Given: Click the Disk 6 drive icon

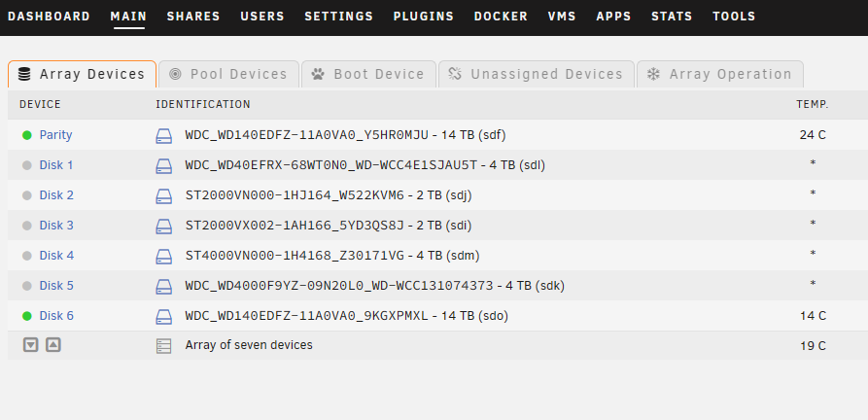Looking at the screenshot, I should pos(164,316).
